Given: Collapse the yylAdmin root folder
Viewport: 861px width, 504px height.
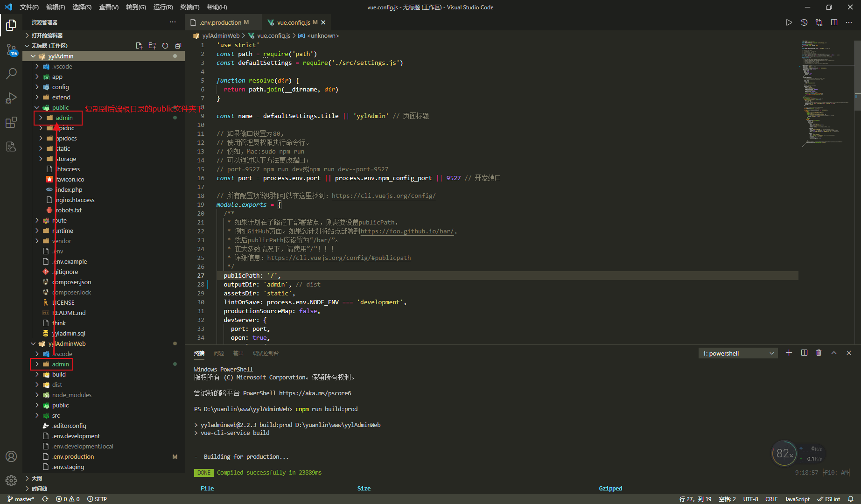Looking at the screenshot, I should [x=33, y=56].
